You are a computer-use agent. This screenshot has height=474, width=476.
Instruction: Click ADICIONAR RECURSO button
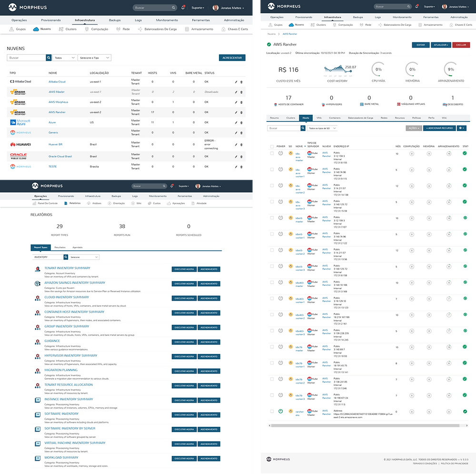tap(439, 128)
